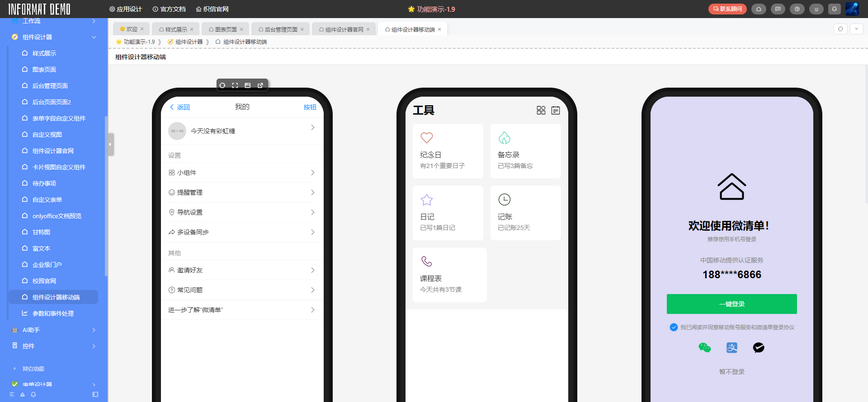The image size is (868, 402).
Task: Click the house logo on the login screen
Action: point(732,187)
